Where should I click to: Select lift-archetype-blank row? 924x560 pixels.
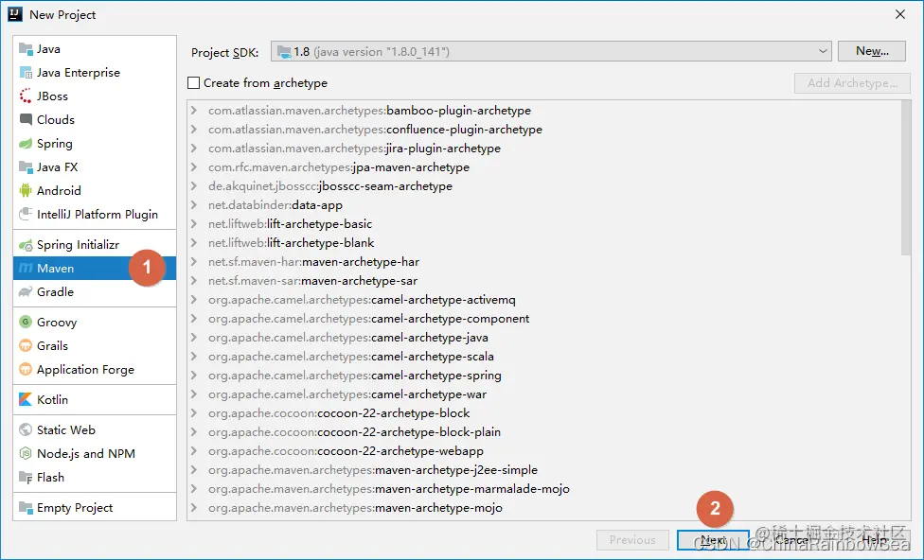pyautogui.click(x=544, y=242)
